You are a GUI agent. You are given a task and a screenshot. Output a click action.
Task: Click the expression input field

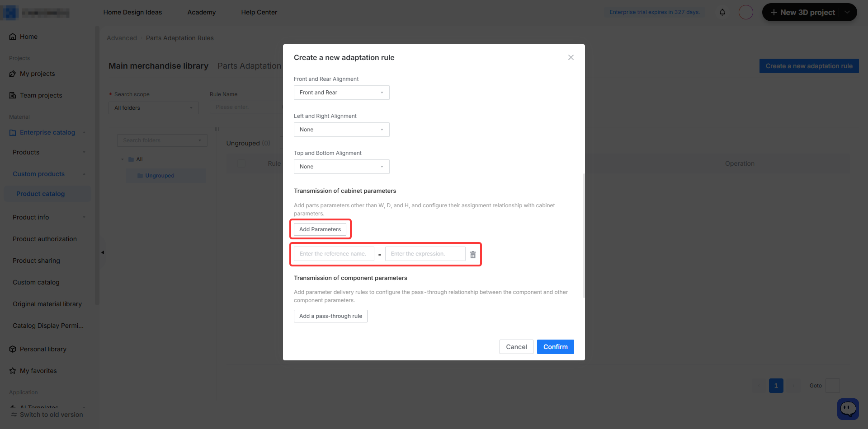(425, 254)
